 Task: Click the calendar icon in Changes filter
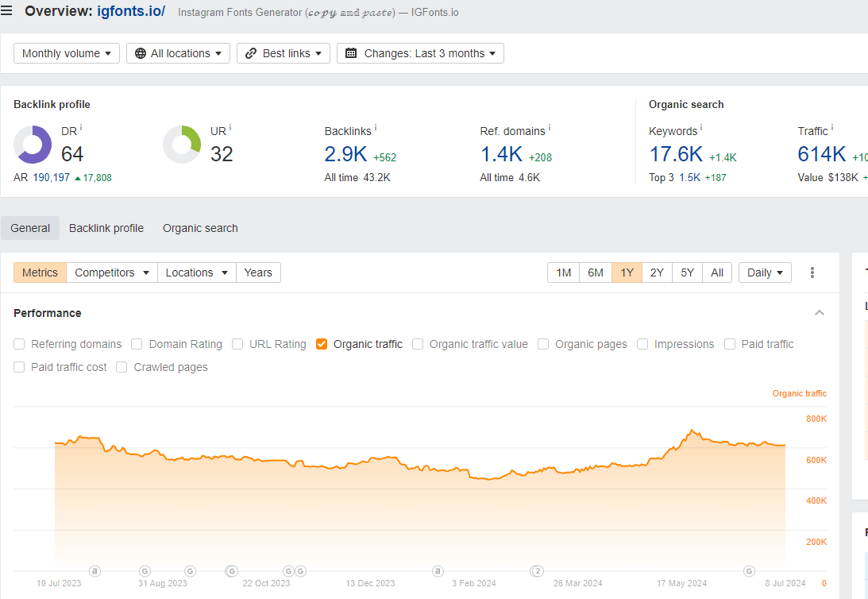click(351, 53)
